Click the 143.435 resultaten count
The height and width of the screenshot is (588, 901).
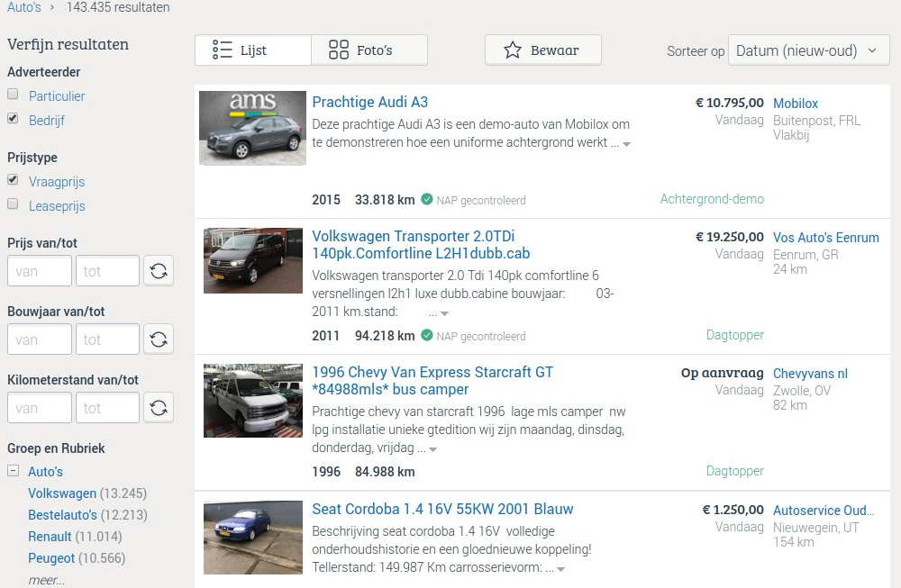118,7
